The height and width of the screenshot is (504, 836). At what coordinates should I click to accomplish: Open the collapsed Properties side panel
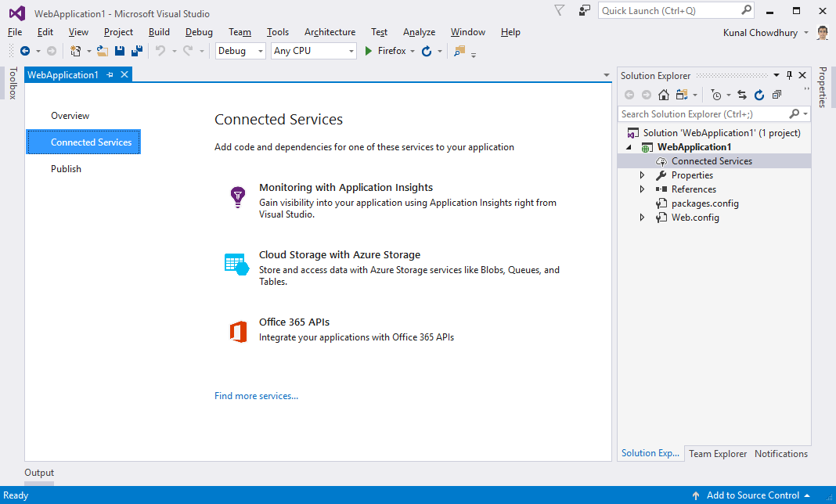pos(823,87)
